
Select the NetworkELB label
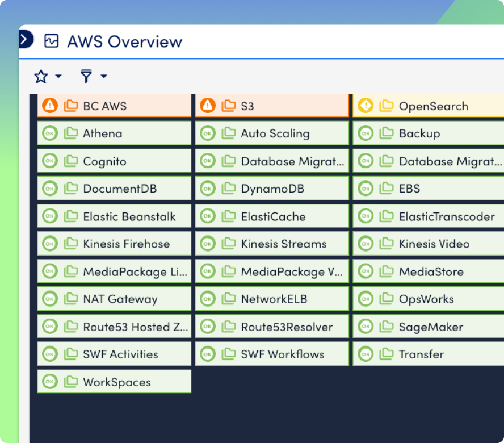coord(274,299)
